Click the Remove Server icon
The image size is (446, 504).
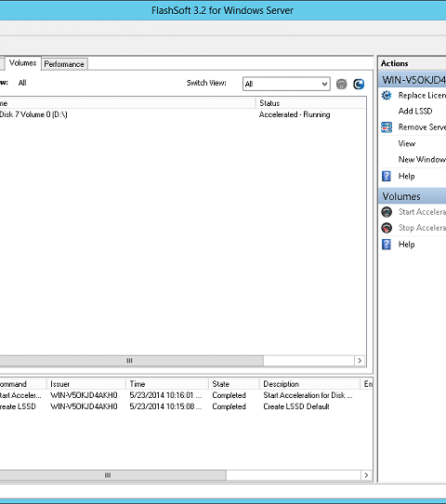tap(387, 127)
